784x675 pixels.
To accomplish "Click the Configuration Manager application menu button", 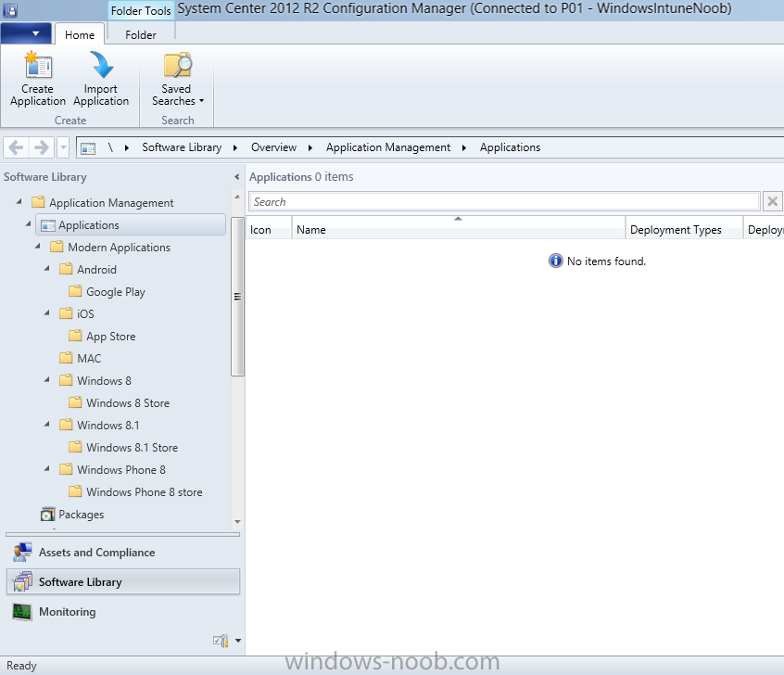I will click(x=26, y=34).
